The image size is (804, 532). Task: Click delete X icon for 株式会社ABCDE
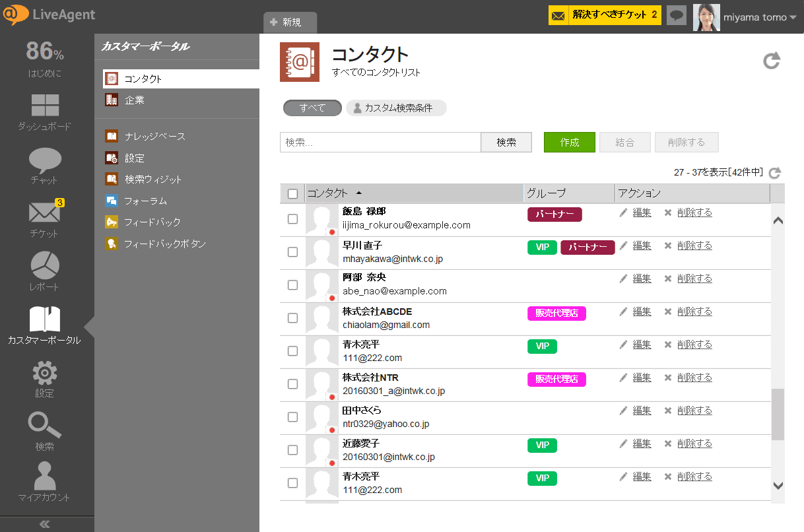click(667, 312)
